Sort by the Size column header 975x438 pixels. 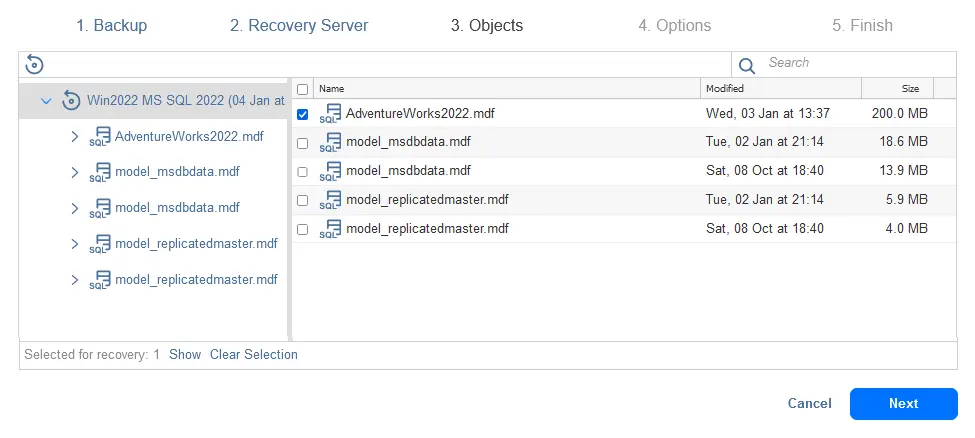coord(898,89)
